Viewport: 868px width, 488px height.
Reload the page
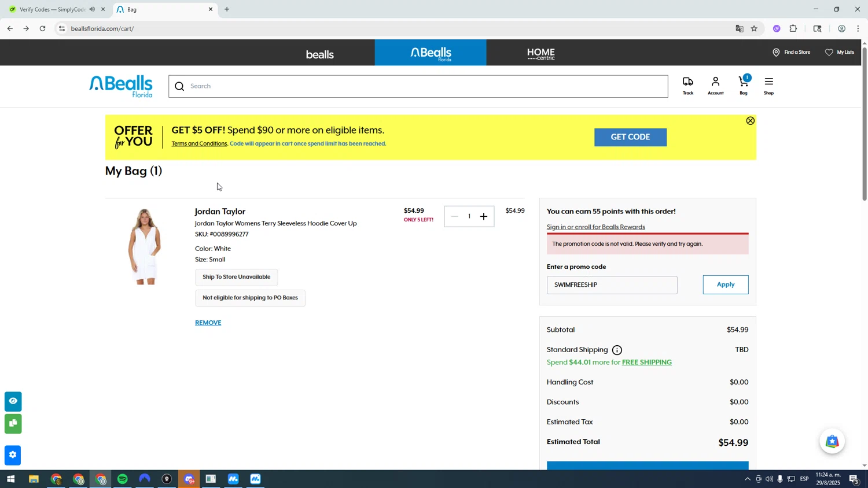tap(42, 28)
